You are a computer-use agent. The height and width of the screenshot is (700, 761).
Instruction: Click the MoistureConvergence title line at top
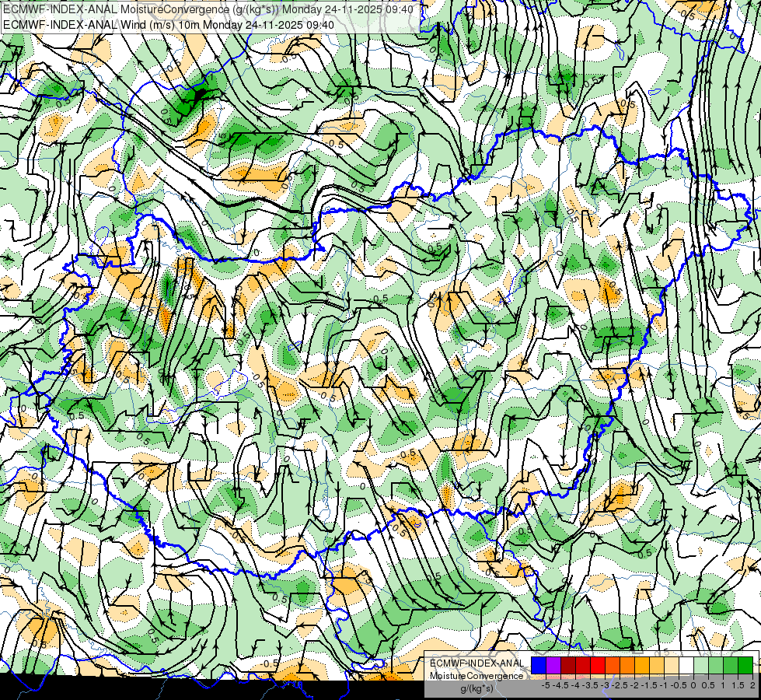point(208,9)
